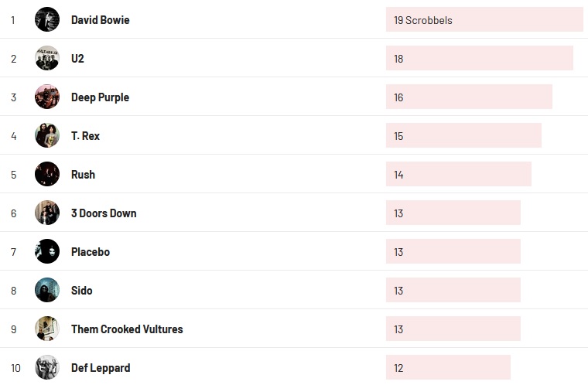This screenshot has width=588, height=385.
Task: Go to the Deep Purple artist page
Action: pos(100,97)
